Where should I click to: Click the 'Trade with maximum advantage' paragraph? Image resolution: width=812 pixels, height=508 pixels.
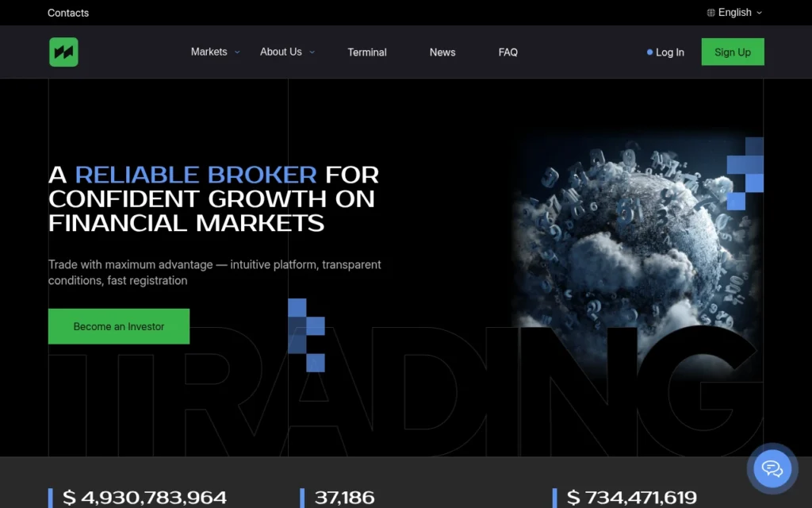(x=214, y=273)
